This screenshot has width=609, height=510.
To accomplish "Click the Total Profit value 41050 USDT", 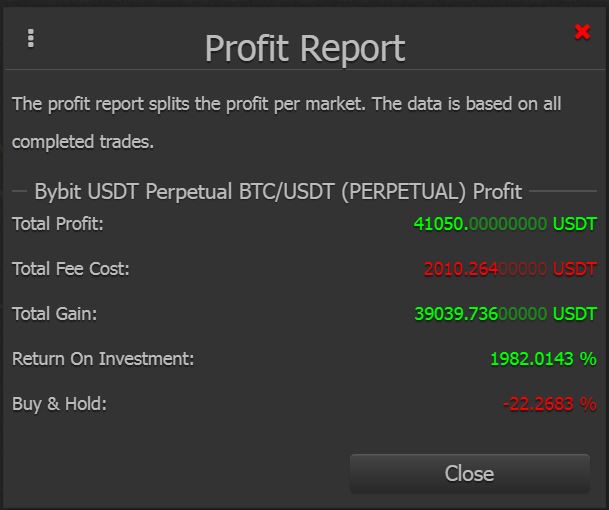I will point(505,224).
